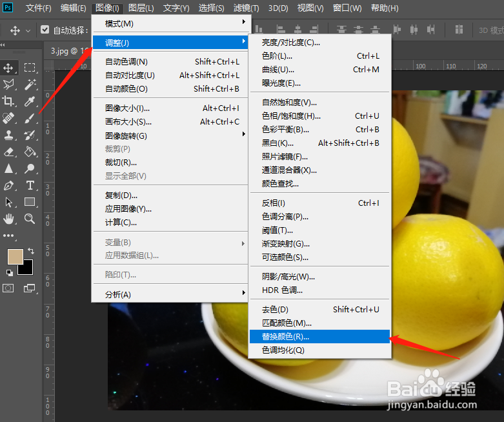This screenshot has height=422, width=504.
Task: Select the Clone Stamp tool
Action: pyautogui.click(x=8, y=135)
